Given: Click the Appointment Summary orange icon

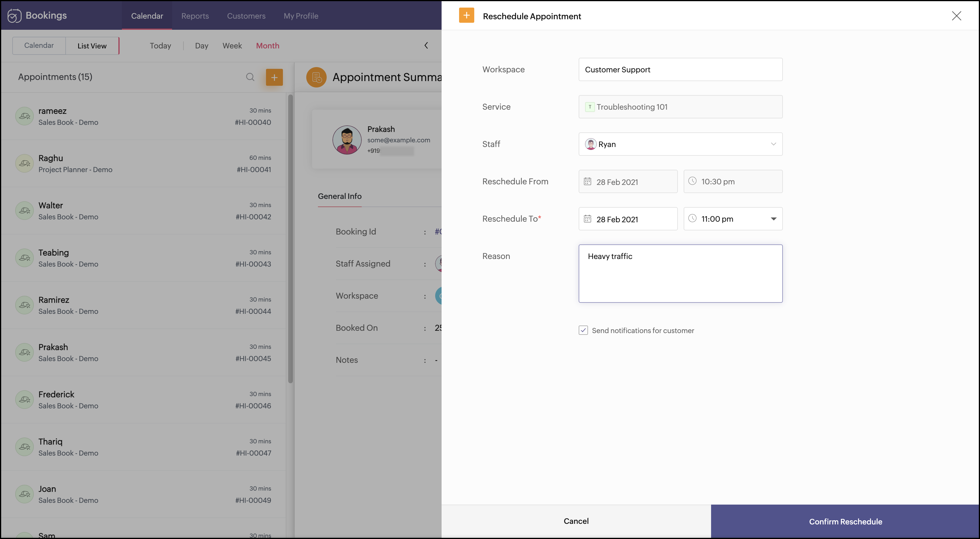Looking at the screenshot, I should pyautogui.click(x=316, y=77).
